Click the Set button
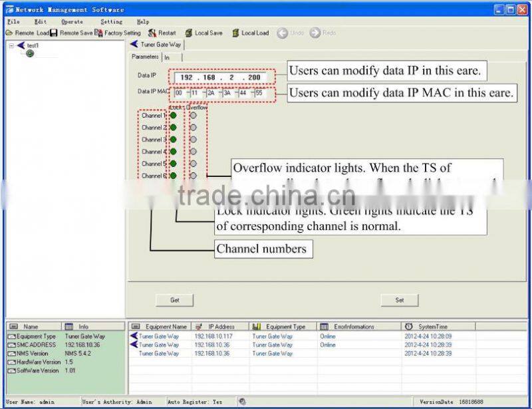The width and height of the screenshot is (532, 409). 398,300
